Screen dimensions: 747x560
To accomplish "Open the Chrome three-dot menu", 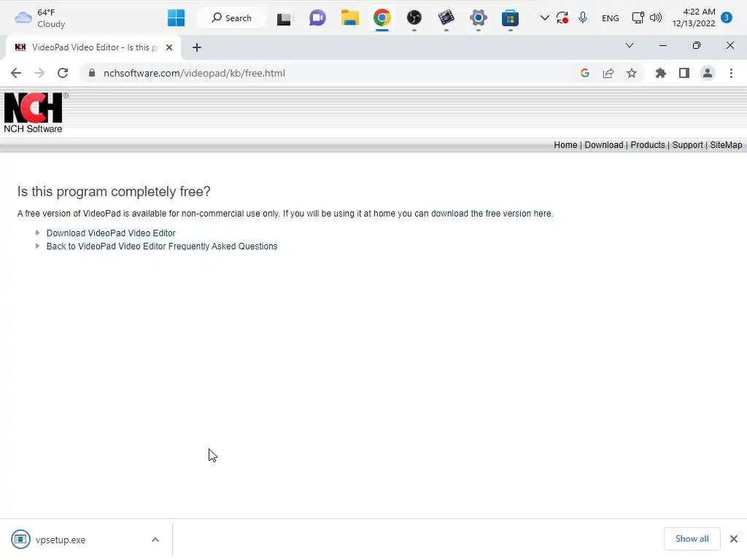I will (731, 73).
